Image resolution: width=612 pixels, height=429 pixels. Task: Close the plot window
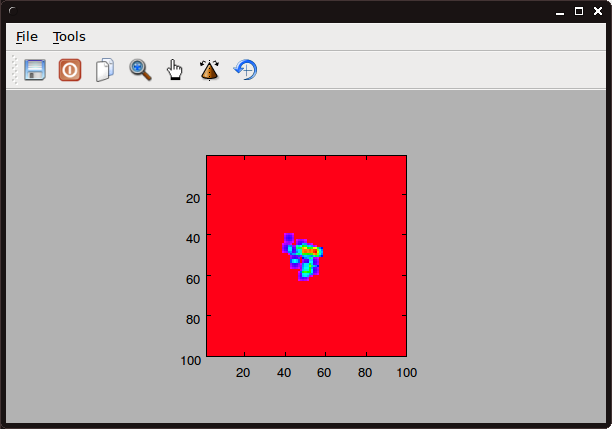[598, 11]
